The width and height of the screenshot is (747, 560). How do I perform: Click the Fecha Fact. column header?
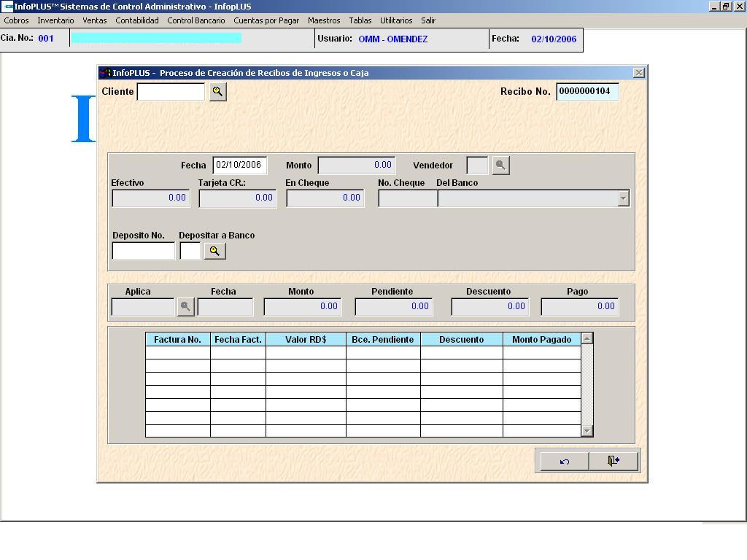239,339
